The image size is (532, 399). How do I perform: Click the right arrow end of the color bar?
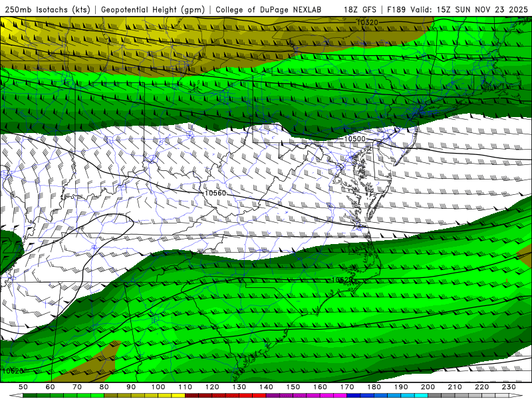(x=516, y=396)
